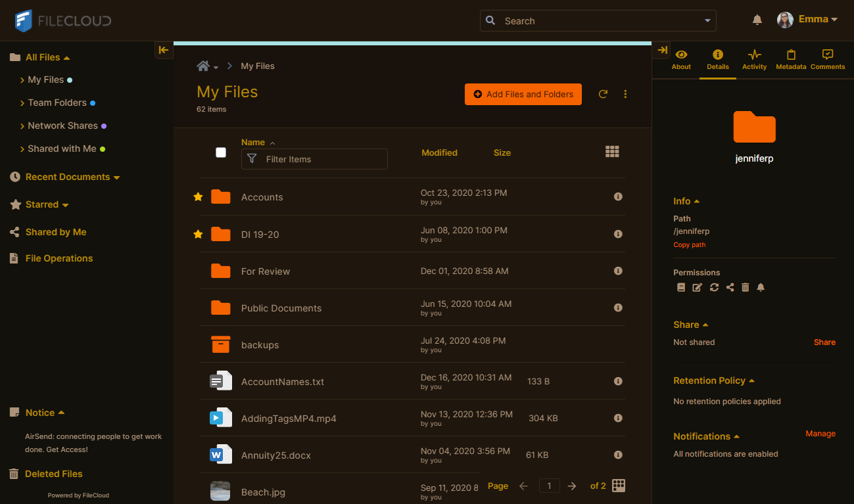Viewport: 854px width, 504px height.
Task: Go to next page arrow
Action: 572,486
